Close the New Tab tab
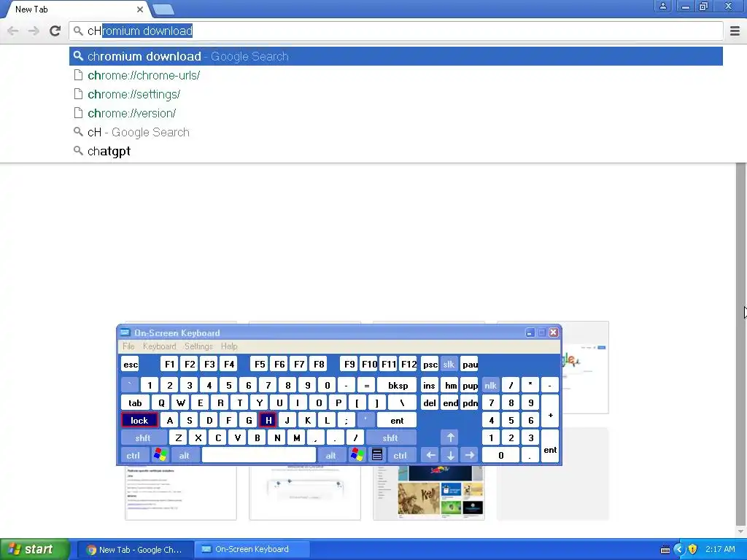The height and width of the screenshot is (560, 747). 139,9
